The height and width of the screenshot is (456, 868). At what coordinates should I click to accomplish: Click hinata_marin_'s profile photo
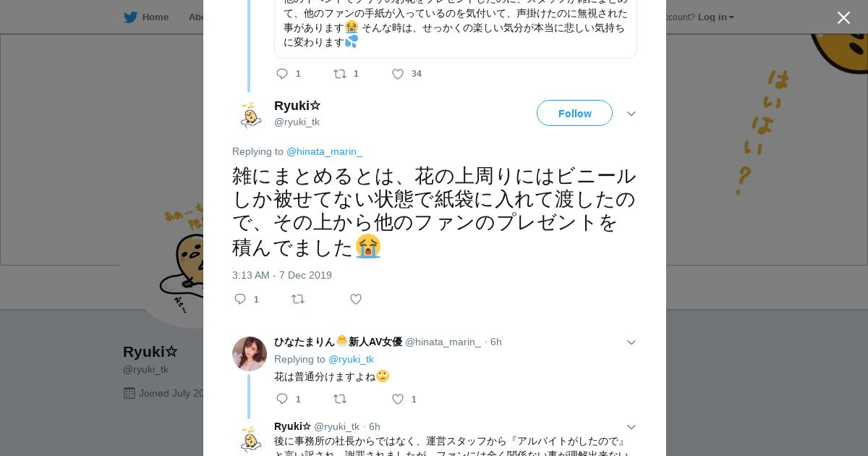coord(250,354)
